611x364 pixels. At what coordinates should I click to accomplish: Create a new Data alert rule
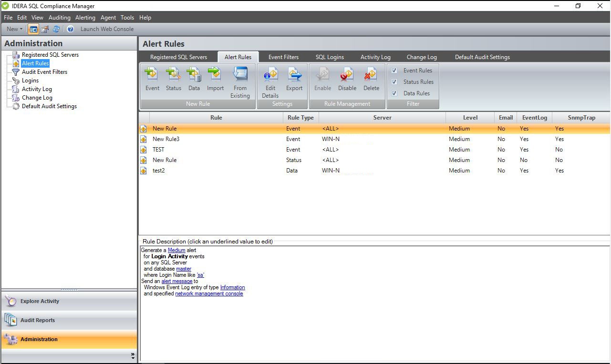194,79
